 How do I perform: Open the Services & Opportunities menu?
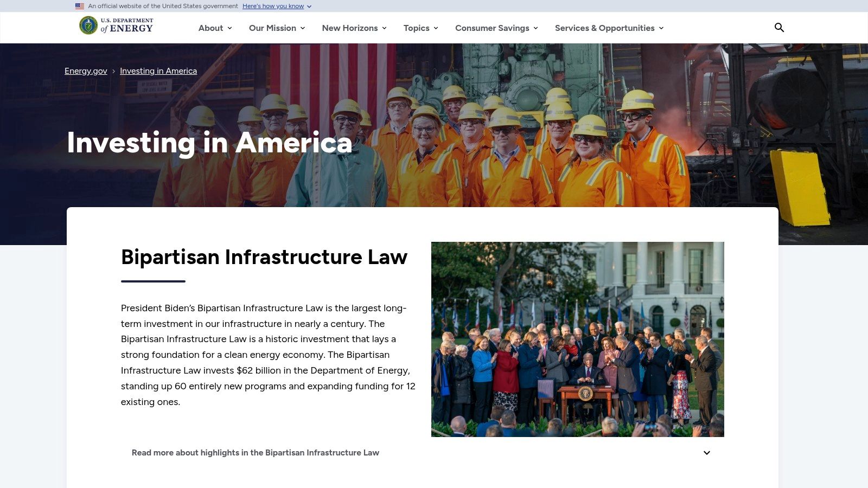pyautogui.click(x=609, y=28)
